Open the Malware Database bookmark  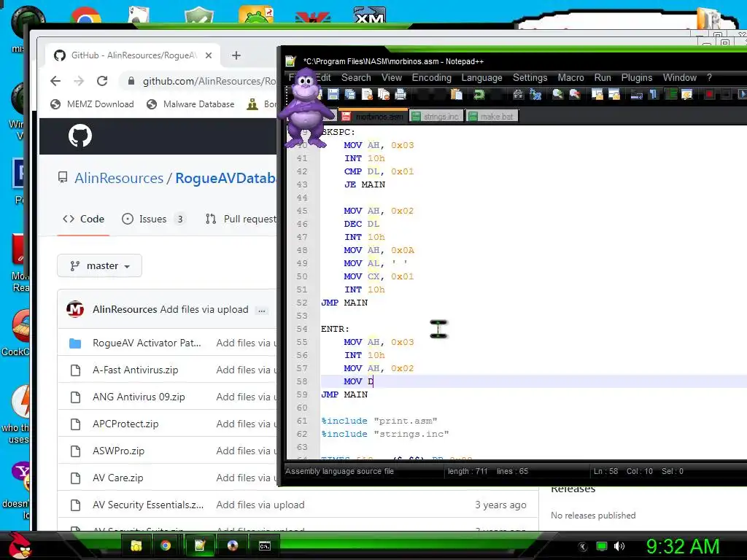click(x=190, y=104)
